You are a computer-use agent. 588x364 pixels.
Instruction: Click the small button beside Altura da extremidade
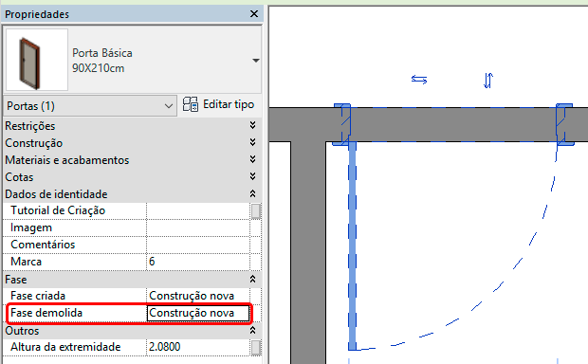click(256, 348)
